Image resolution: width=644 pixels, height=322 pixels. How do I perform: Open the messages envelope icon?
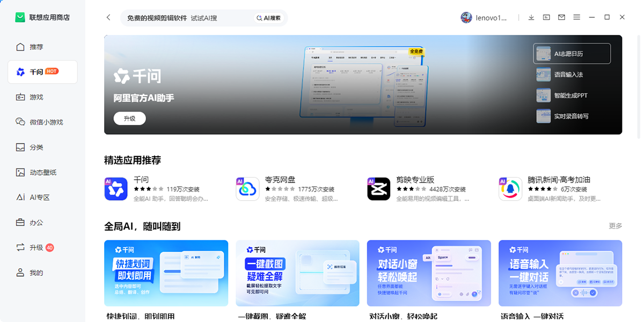(x=561, y=17)
